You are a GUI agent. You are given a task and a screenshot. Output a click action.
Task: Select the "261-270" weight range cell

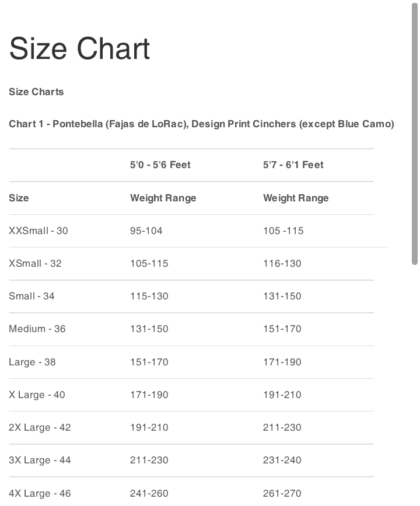(282, 493)
